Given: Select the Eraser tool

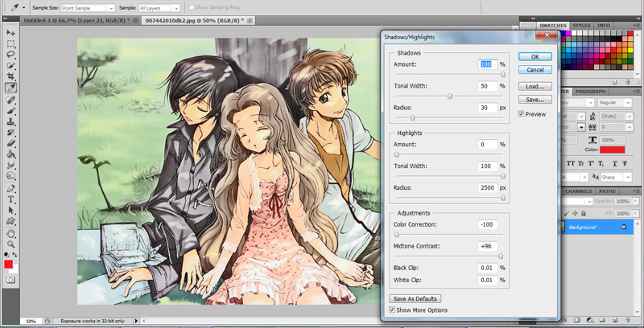Looking at the screenshot, I should [11, 142].
